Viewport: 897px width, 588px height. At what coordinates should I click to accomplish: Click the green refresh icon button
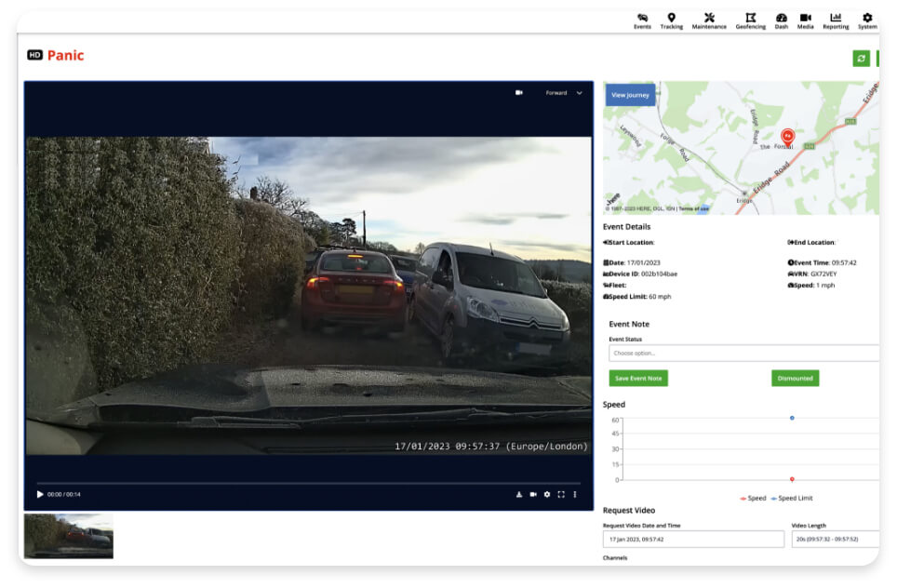pyautogui.click(x=861, y=59)
